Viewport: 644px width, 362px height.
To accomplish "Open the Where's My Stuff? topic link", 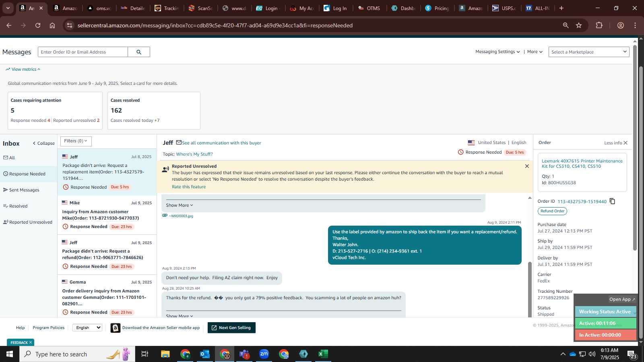I will [x=194, y=154].
